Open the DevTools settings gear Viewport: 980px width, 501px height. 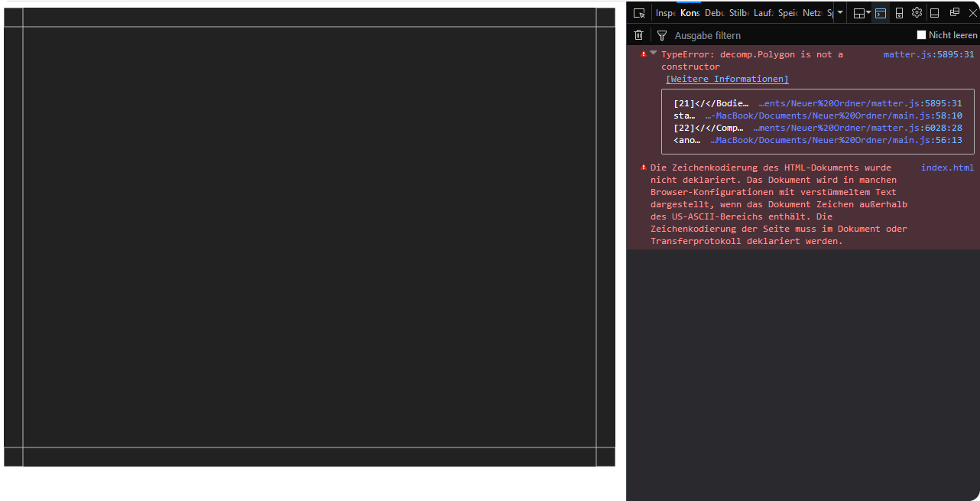[917, 12]
